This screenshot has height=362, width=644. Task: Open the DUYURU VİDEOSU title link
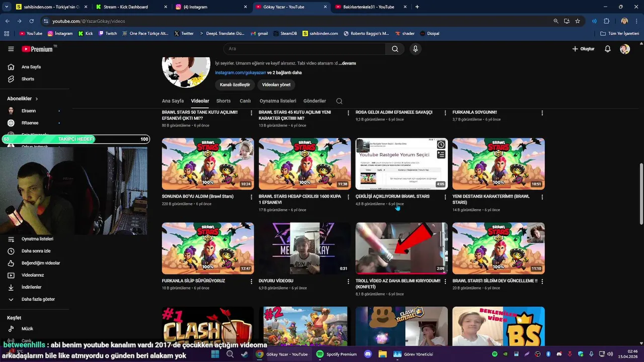276,281
